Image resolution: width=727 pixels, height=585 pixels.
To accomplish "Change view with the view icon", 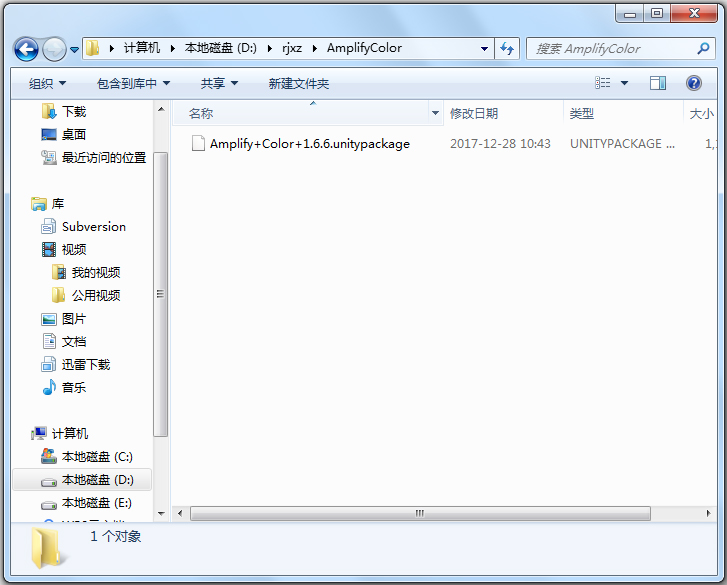I will click(x=602, y=83).
